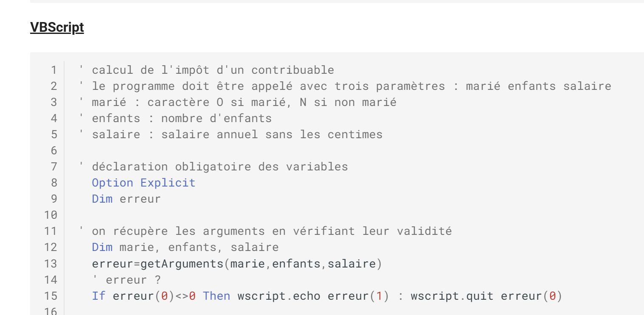
Task: Click line number 1 in the gutter
Action: tap(53, 70)
